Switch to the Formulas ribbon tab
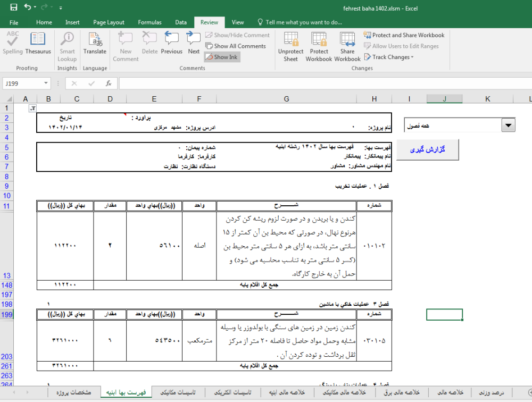Screen dimensions: 532x402 tap(149, 22)
